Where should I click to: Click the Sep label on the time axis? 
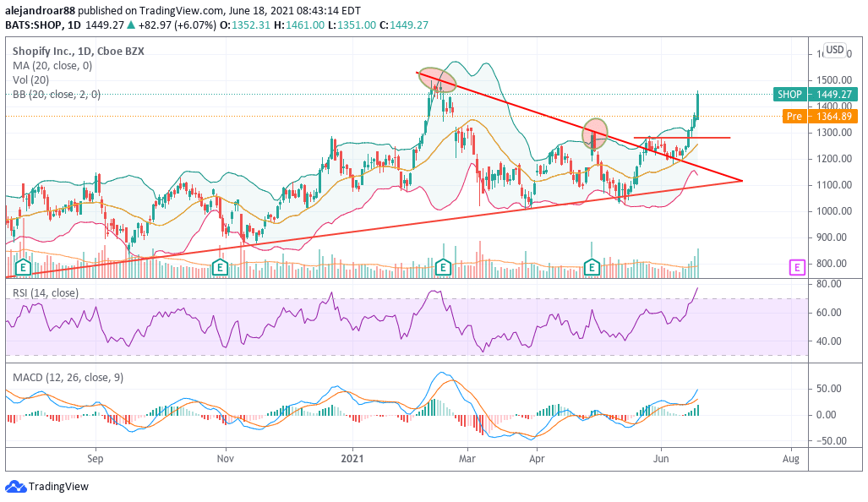(x=96, y=459)
